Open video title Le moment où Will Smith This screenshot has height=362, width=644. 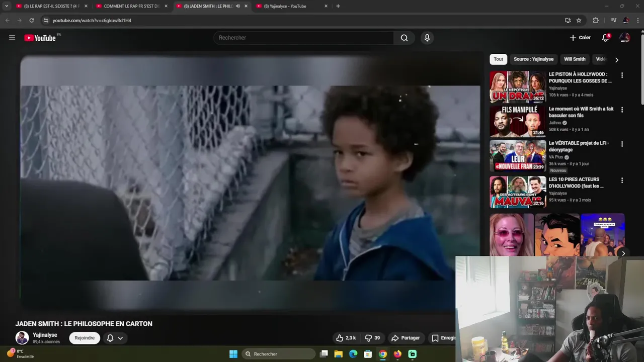point(581,112)
